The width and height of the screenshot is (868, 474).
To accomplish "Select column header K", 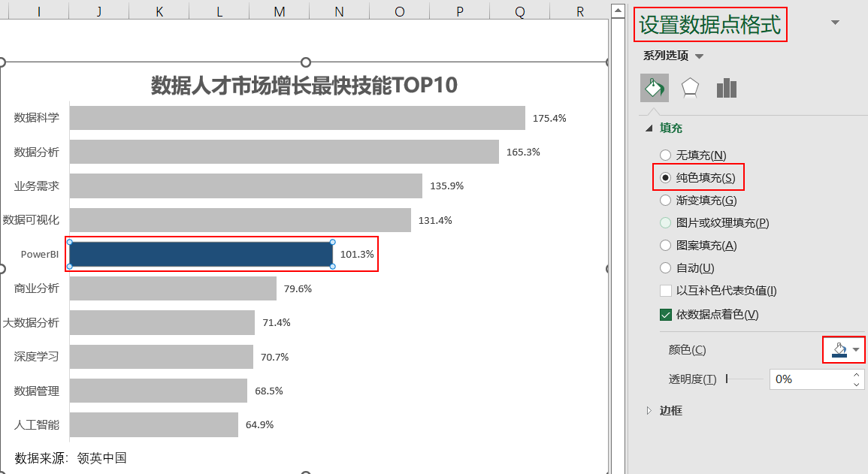I will [159, 11].
